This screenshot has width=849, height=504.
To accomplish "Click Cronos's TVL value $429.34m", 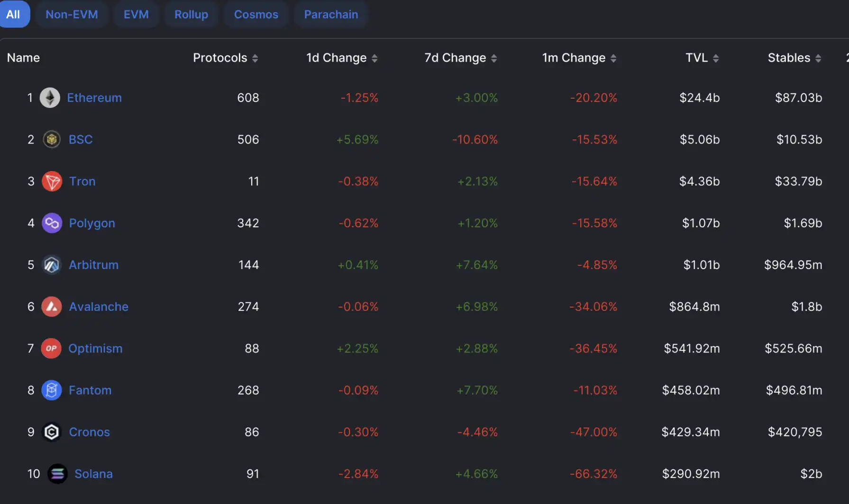I will coord(691,432).
